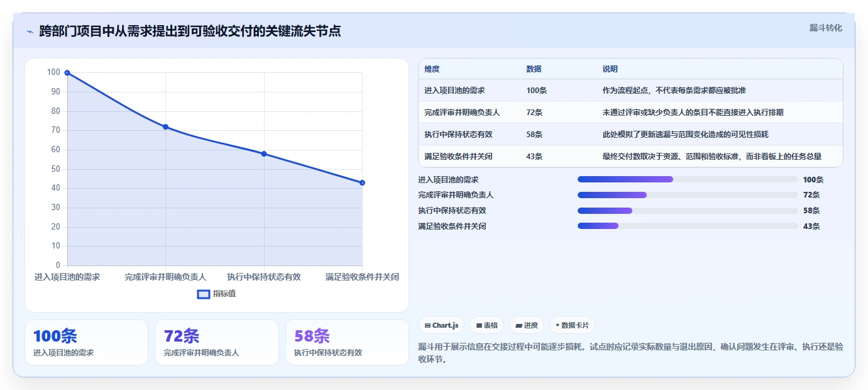Click x-axis label 完成评审并明确负责人
This screenshot has width=868, height=390.
[166, 277]
